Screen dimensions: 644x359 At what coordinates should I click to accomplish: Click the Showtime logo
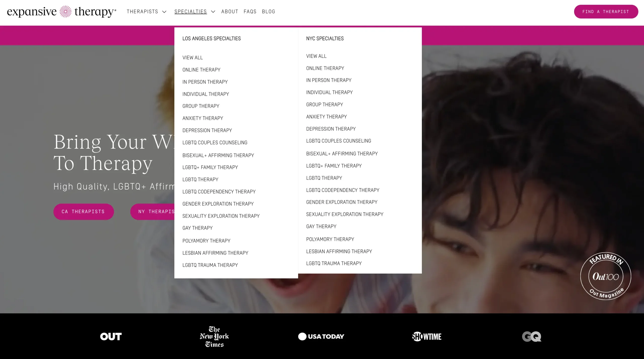pyautogui.click(x=427, y=336)
